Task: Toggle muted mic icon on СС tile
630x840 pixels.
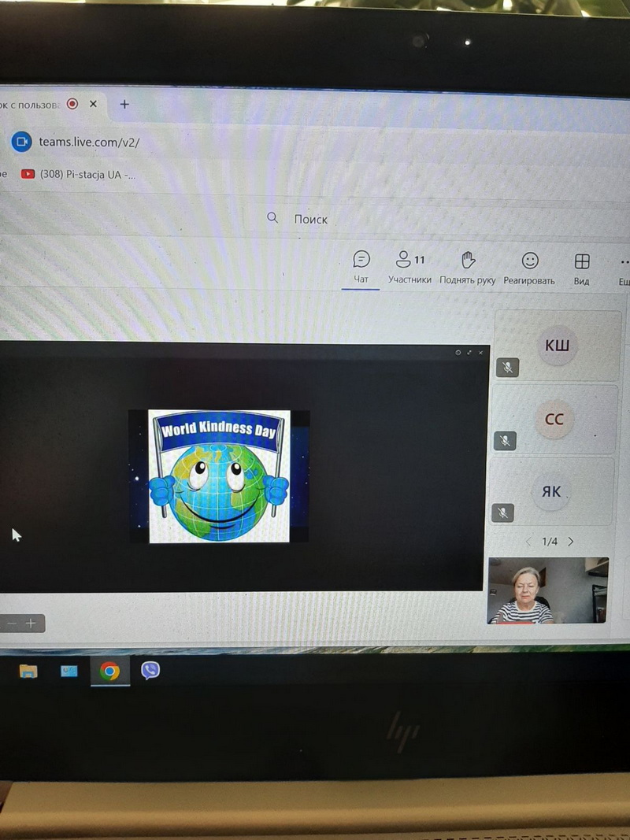Action: [x=505, y=441]
